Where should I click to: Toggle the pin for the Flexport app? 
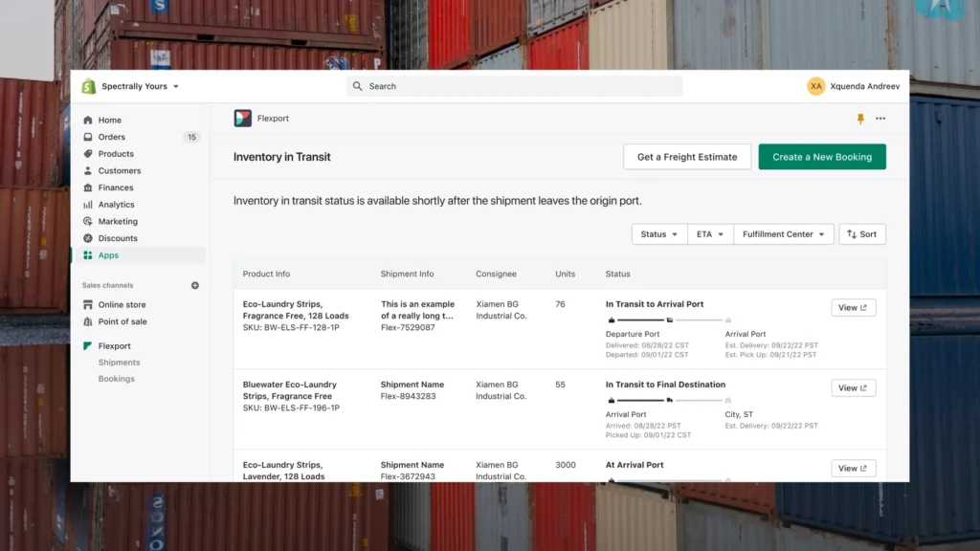860,118
